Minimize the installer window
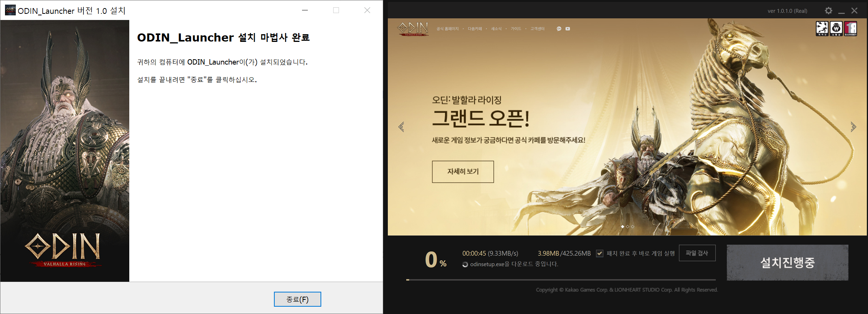Screen dimensions: 868x314 tap(305, 10)
